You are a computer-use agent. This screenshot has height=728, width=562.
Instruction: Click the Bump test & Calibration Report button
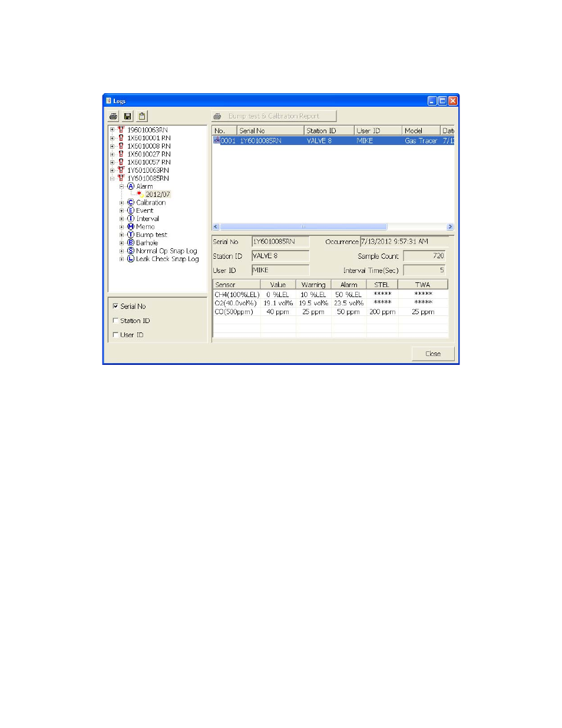point(274,116)
